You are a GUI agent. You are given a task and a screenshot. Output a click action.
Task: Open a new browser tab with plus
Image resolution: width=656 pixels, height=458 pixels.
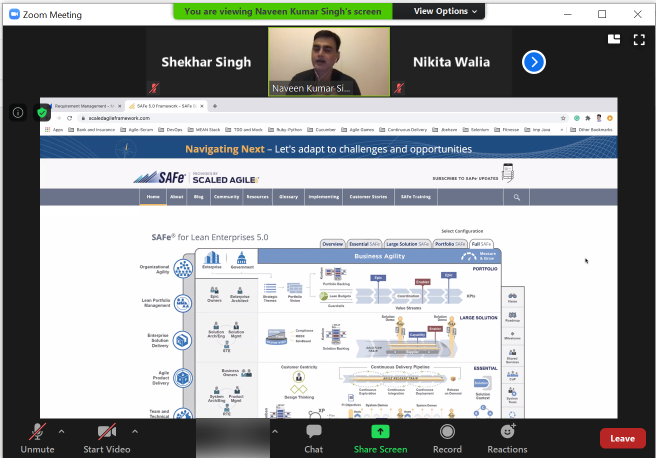(x=215, y=106)
